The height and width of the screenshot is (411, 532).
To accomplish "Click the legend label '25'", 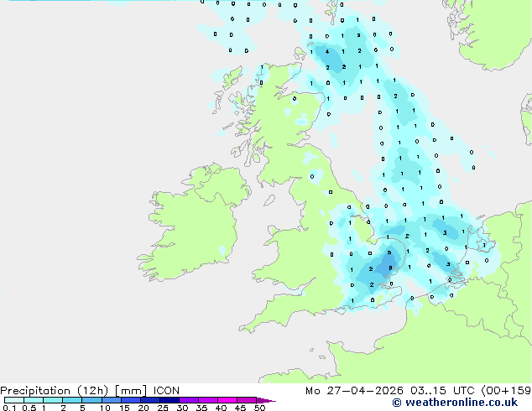I will pos(163,408).
